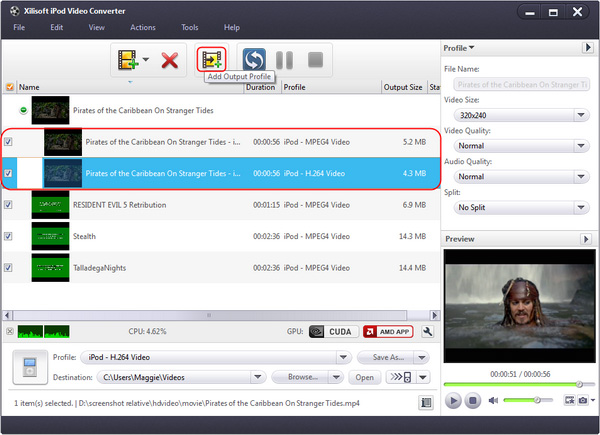The width and height of the screenshot is (600, 435).
Task: Click the Open destination button
Action: click(365, 377)
